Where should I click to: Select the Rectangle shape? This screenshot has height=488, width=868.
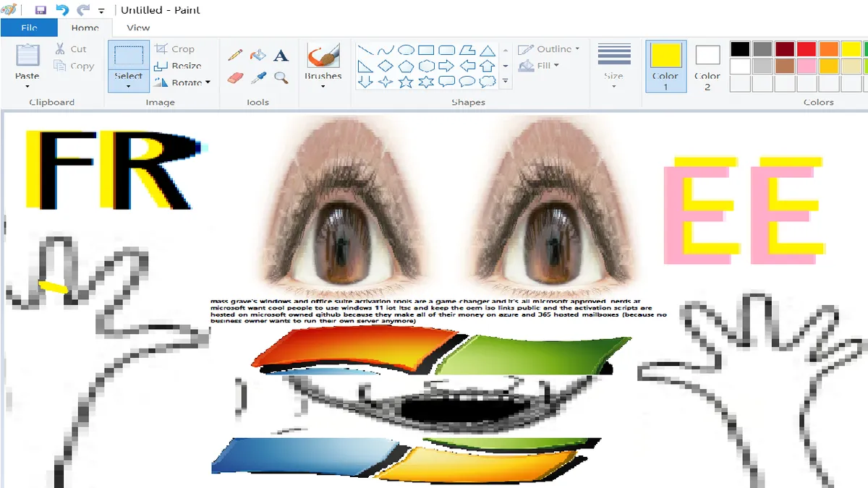(x=427, y=50)
